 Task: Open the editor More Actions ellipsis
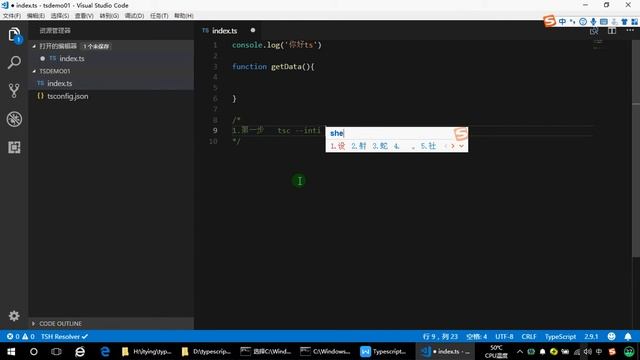(x=630, y=31)
